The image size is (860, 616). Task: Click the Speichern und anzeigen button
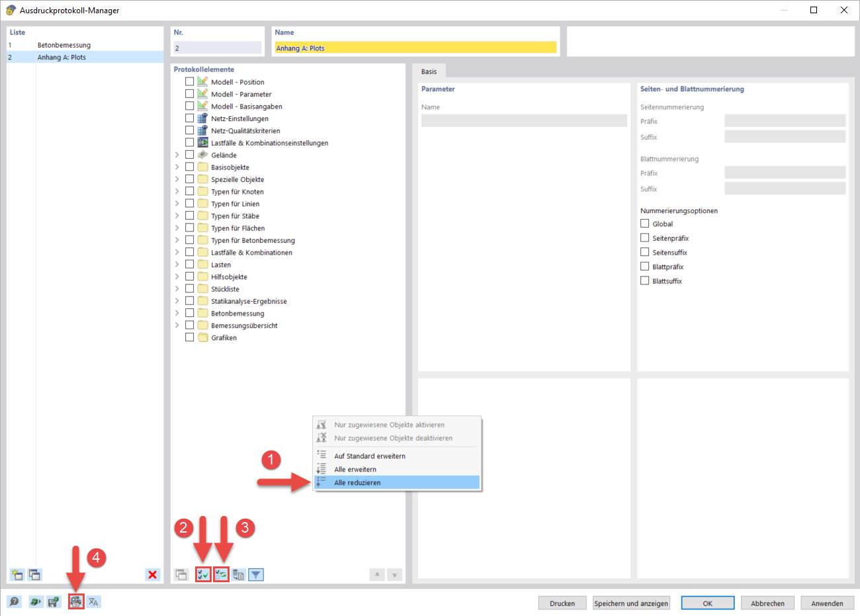tap(631, 603)
